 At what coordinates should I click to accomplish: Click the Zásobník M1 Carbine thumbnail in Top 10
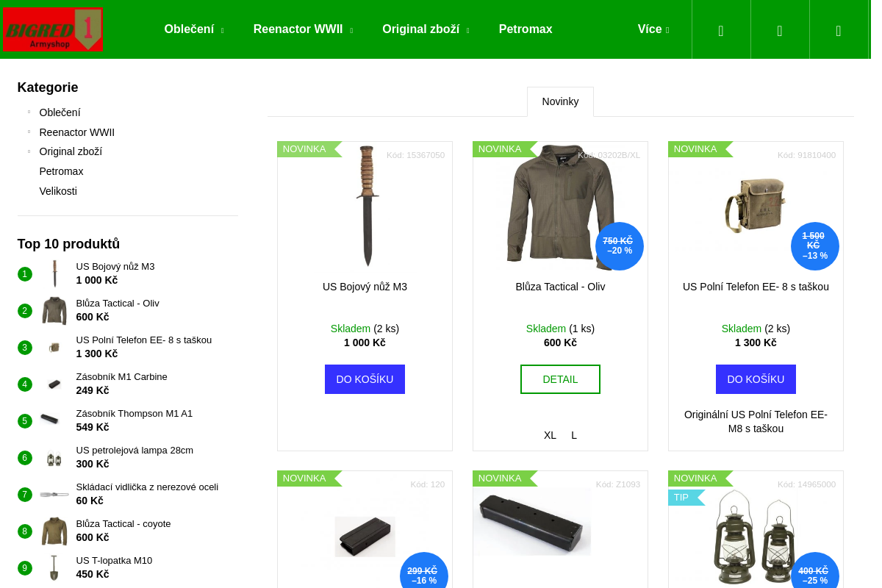(x=54, y=384)
